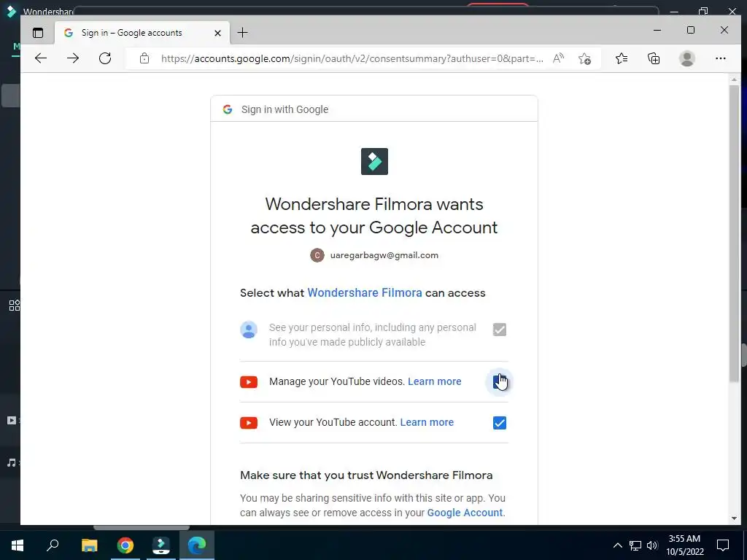This screenshot has height=560, width=747.
Task: Open the Wondershare Filmora link
Action: [365, 293]
